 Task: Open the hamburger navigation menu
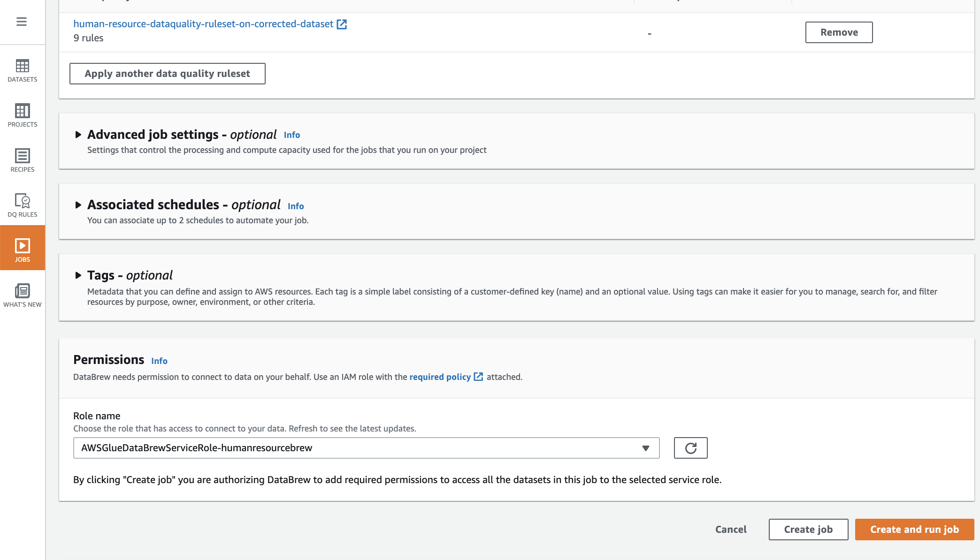click(22, 22)
